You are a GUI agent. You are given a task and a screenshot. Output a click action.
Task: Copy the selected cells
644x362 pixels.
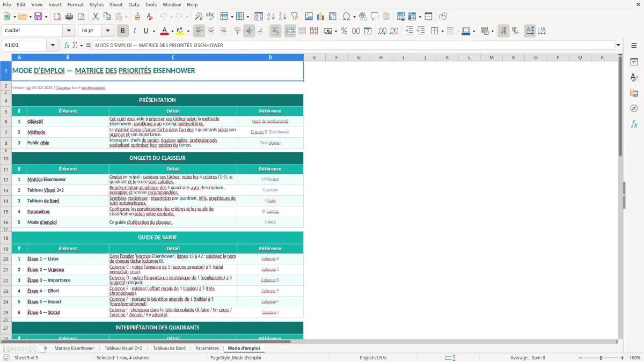107,17
